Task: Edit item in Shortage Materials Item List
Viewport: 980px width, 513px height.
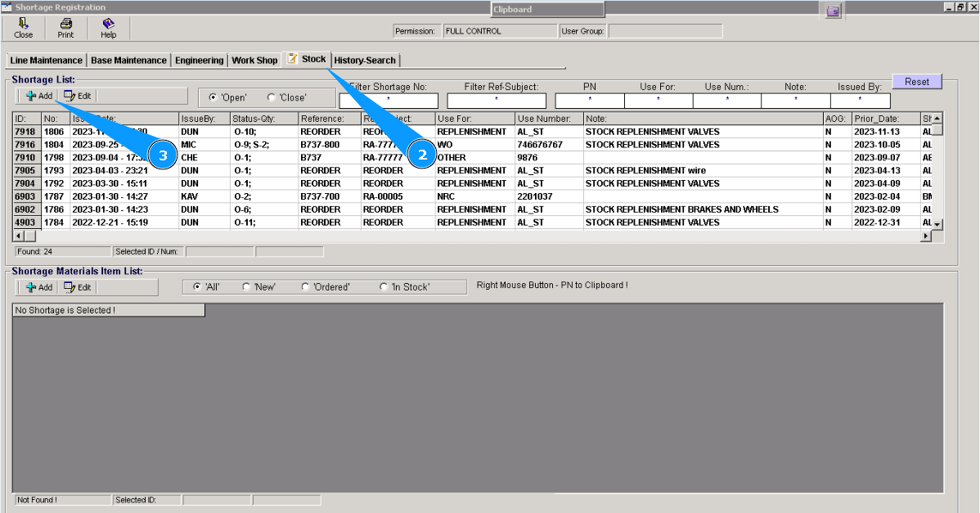Action: tap(78, 287)
